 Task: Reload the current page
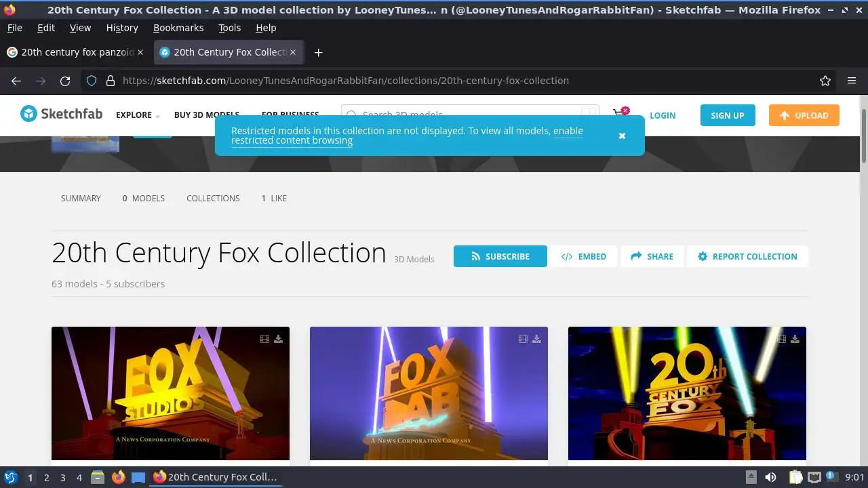tap(65, 81)
